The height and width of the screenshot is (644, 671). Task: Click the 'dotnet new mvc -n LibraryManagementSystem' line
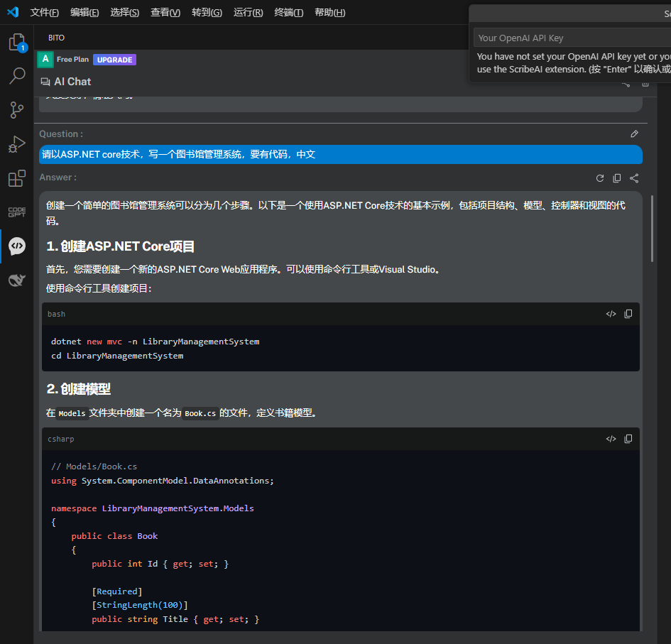pyautogui.click(x=156, y=342)
